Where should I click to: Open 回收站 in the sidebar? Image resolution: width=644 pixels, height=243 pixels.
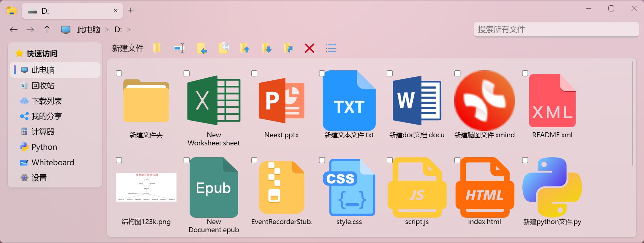[55, 85]
